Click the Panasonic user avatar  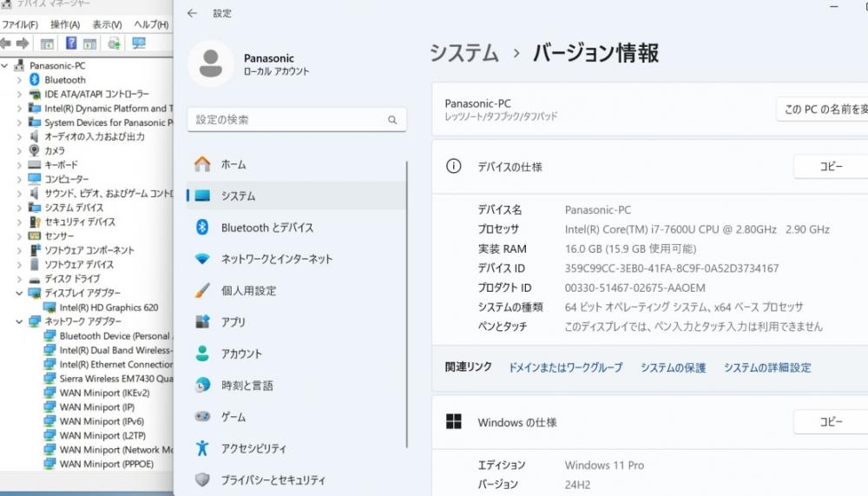(211, 63)
